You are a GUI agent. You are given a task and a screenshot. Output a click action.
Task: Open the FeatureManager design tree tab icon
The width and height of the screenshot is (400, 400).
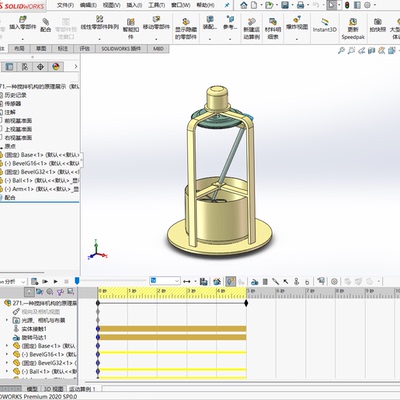click(9, 67)
